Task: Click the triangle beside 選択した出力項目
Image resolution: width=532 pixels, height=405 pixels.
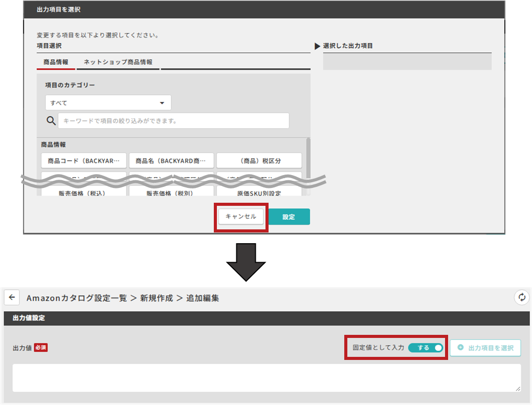Action: pyautogui.click(x=317, y=46)
